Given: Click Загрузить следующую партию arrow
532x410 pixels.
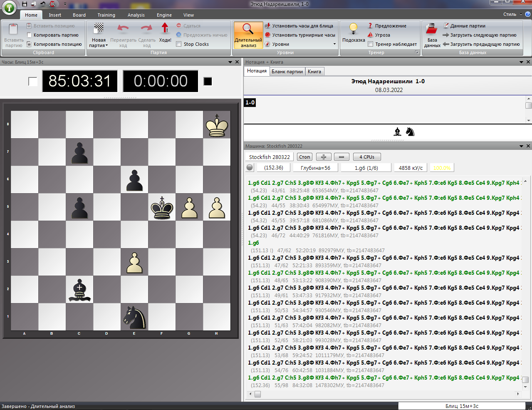Looking at the screenshot, I should click(445, 35).
